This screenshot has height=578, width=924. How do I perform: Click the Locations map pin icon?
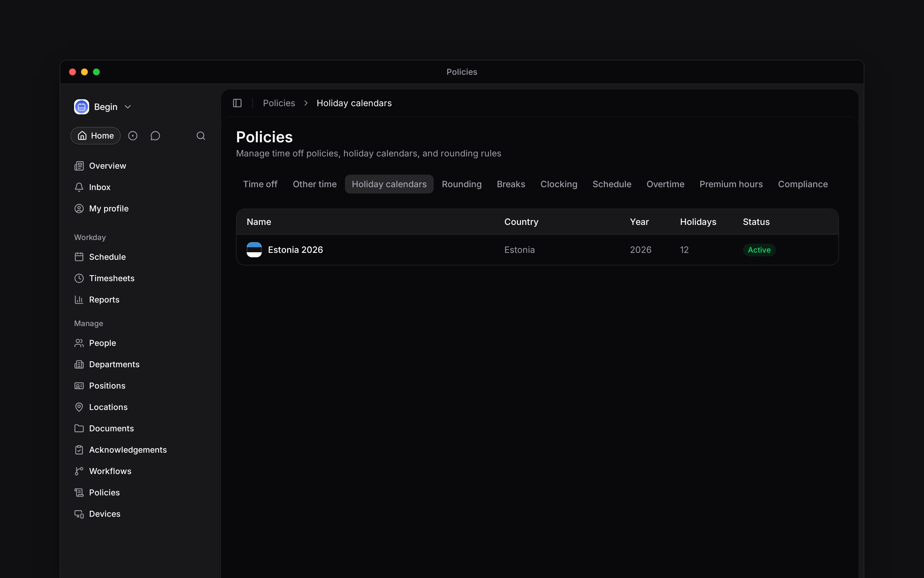(79, 407)
